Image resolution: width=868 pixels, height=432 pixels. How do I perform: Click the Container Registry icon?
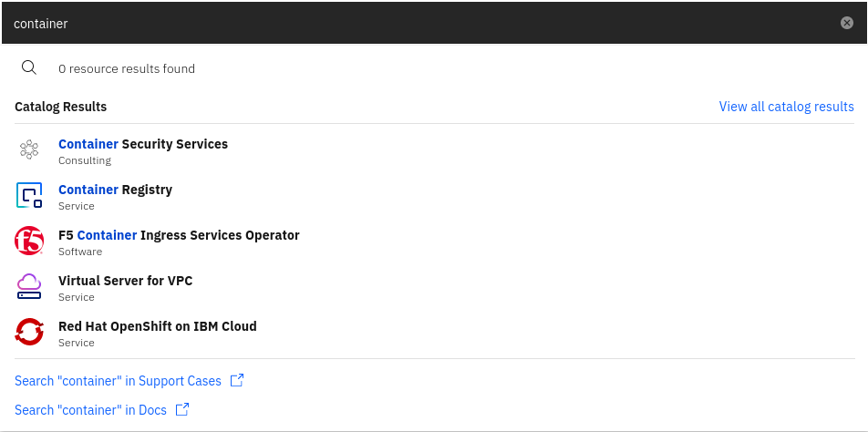tap(29, 196)
